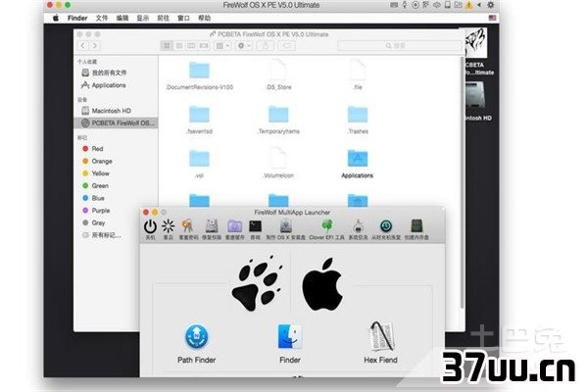Select Applications in the Finder sidebar
This screenshot has height=392, width=588.
point(117,85)
